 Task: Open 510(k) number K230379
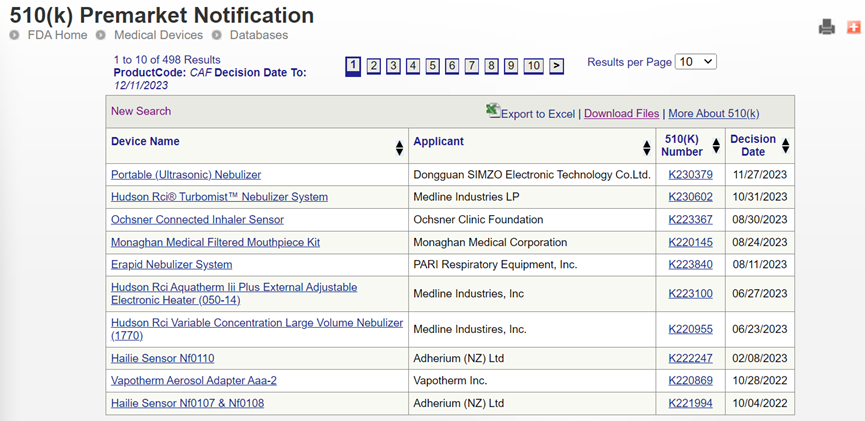tap(690, 175)
